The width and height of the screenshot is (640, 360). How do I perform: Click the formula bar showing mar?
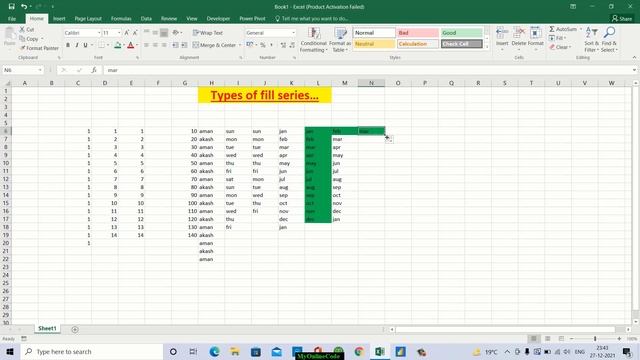[x=367, y=70]
